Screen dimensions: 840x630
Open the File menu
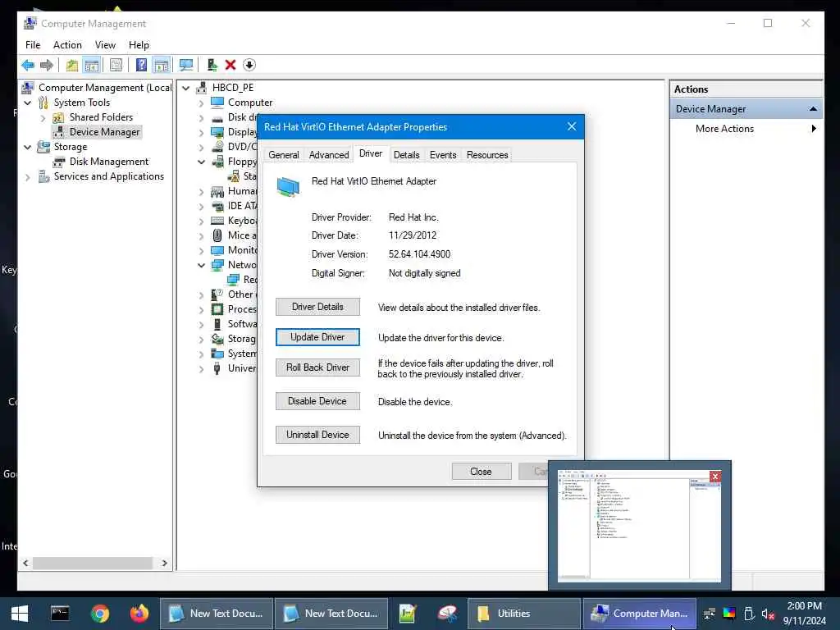coord(33,45)
